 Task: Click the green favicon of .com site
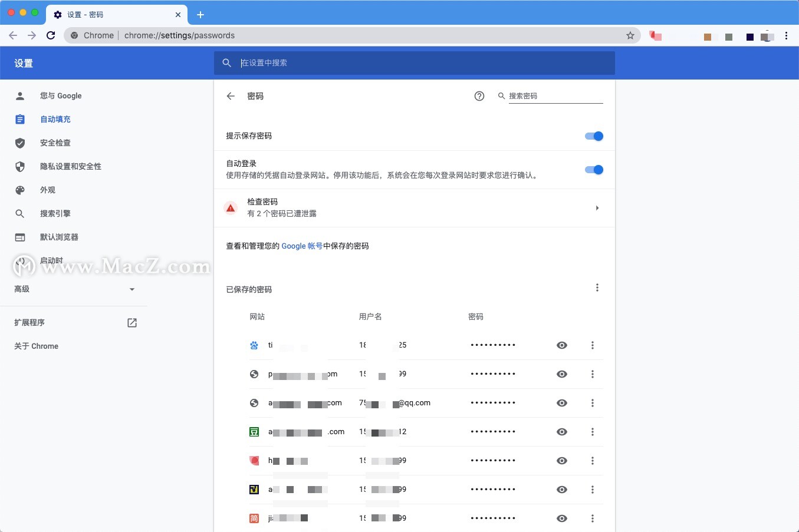coord(254,432)
